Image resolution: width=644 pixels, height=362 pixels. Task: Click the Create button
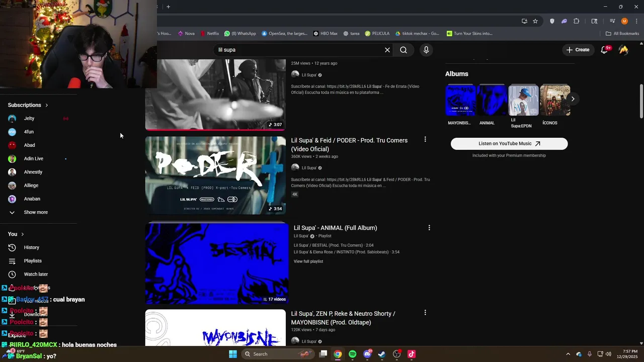coord(578,50)
